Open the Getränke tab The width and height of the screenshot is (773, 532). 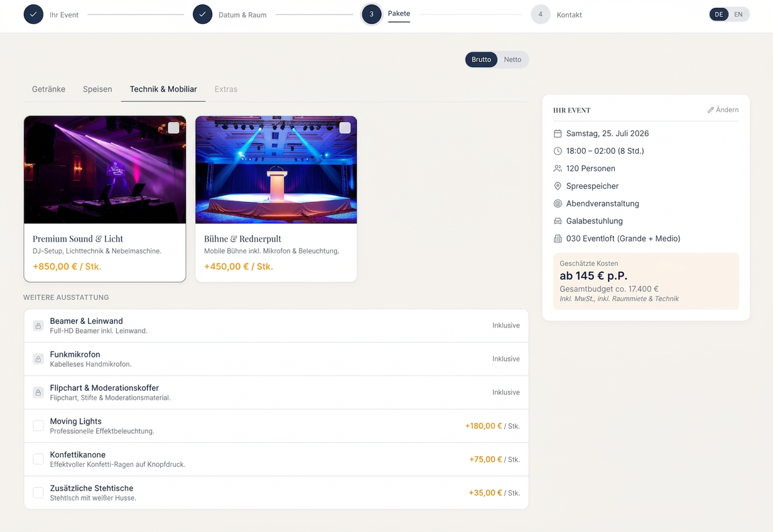click(48, 89)
